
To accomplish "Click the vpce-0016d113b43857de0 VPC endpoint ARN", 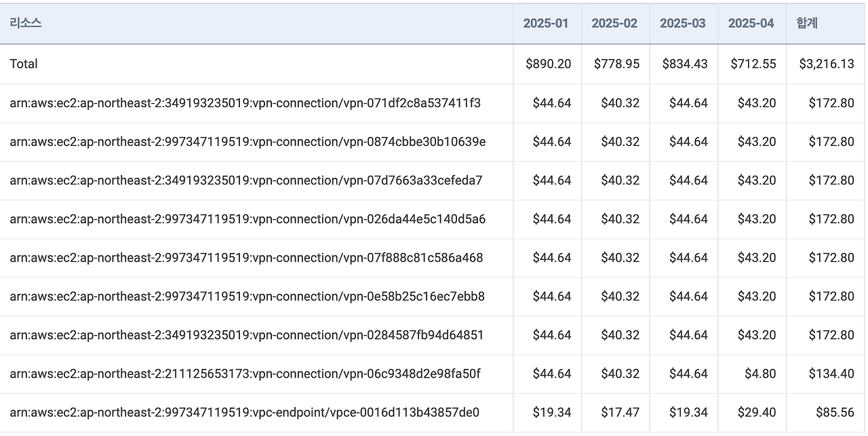I will tap(244, 412).
